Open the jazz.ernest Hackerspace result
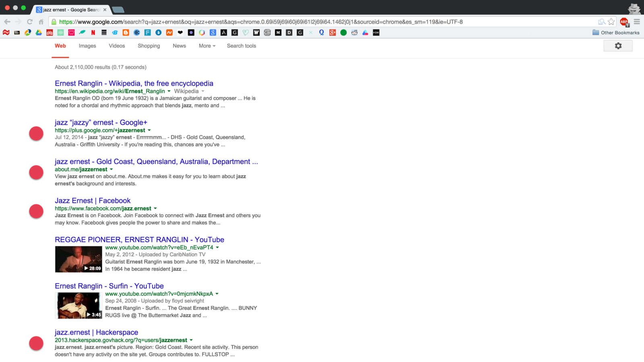644x362 pixels. (96, 332)
